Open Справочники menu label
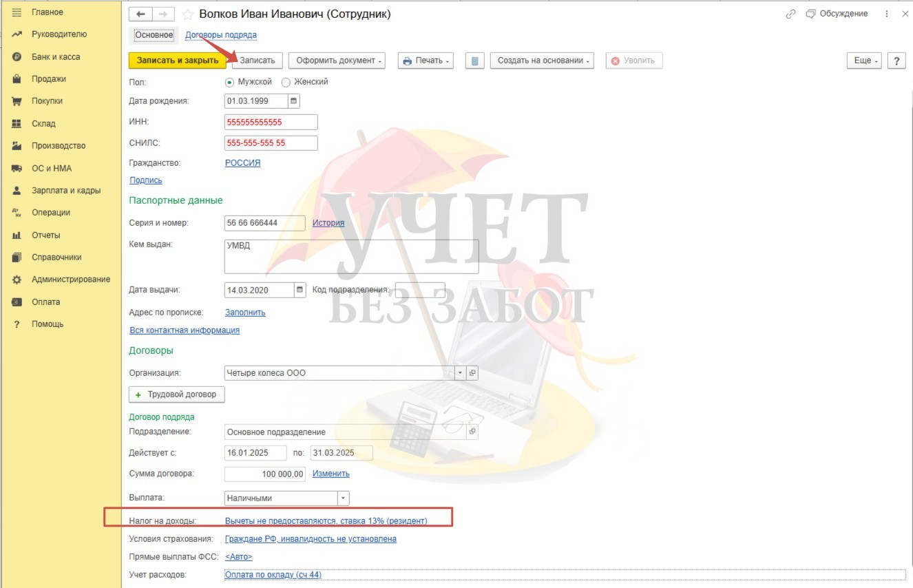Image resolution: width=913 pixels, height=588 pixels. (56, 258)
